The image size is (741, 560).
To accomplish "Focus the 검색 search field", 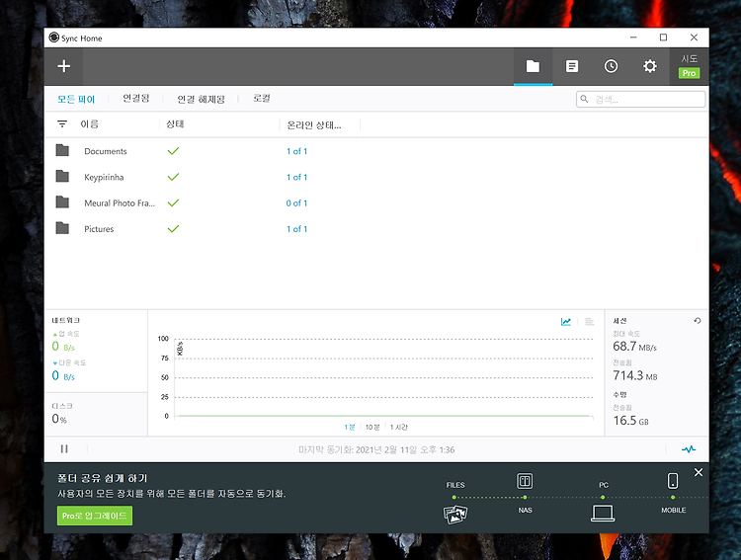I will tap(641, 99).
